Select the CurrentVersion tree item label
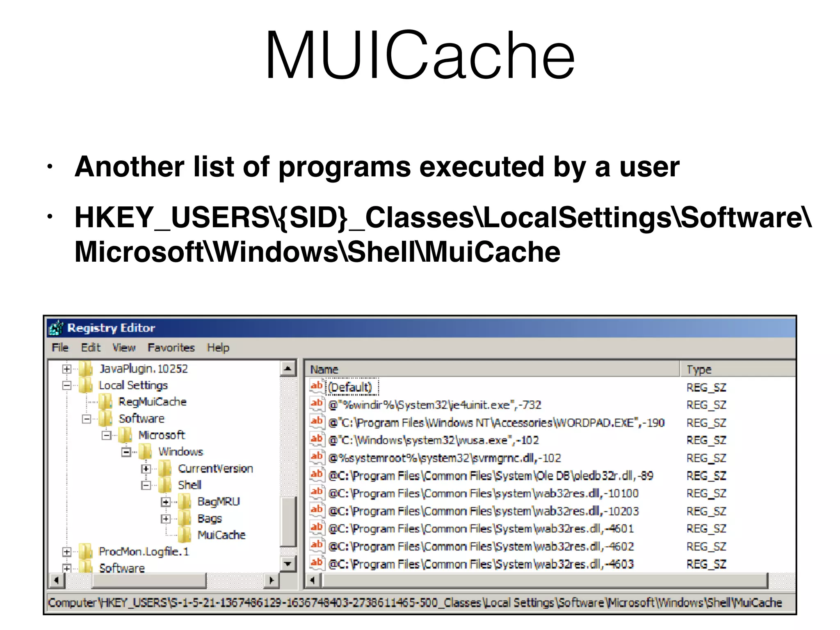 215,469
